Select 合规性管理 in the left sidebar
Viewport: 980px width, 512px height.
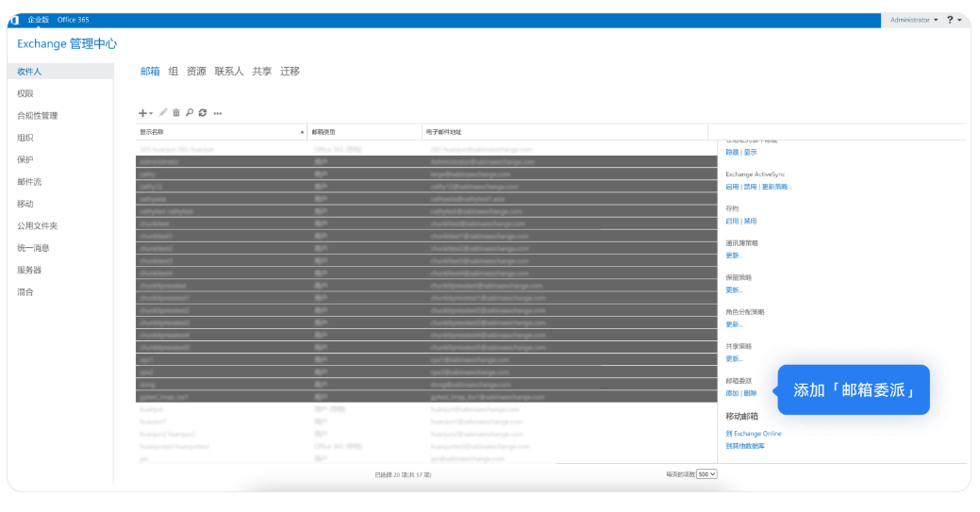point(37,116)
